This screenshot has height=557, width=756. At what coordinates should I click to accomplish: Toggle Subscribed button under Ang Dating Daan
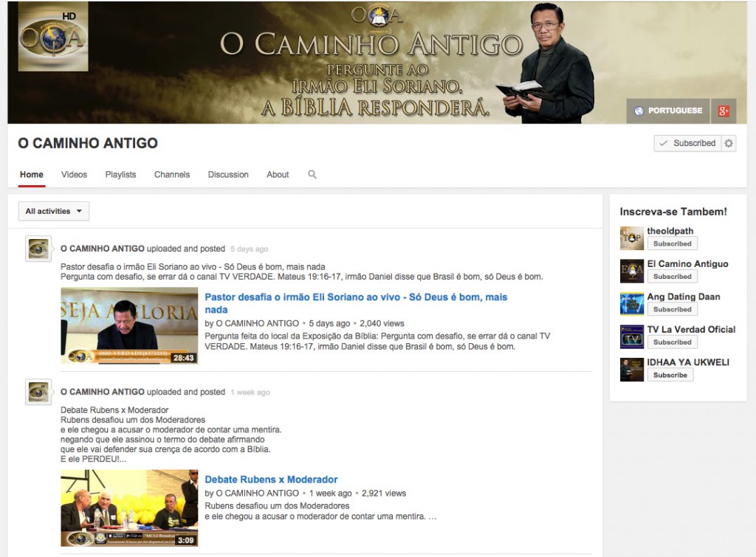click(672, 309)
